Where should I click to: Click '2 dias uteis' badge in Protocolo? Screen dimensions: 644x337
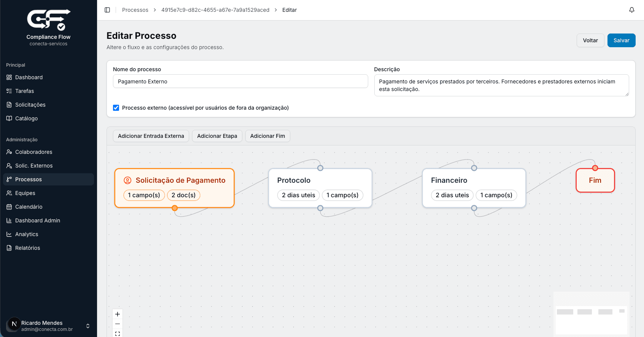coord(299,195)
